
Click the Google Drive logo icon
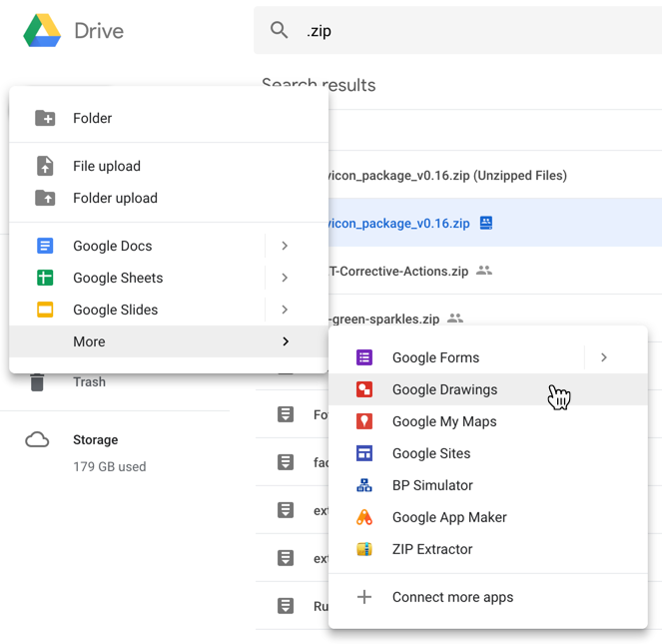coord(42,31)
